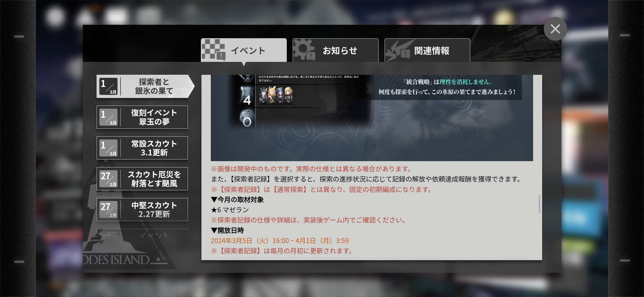Image resolution: width=644 pixels, height=297 pixels.
Task: Click the tower icon with number 4
Action: (x=247, y=96)
